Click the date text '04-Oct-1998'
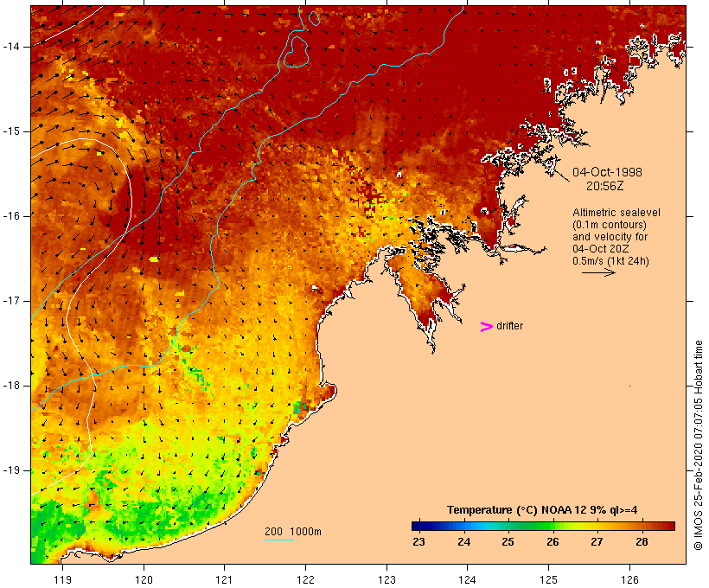 click(607, 172)
